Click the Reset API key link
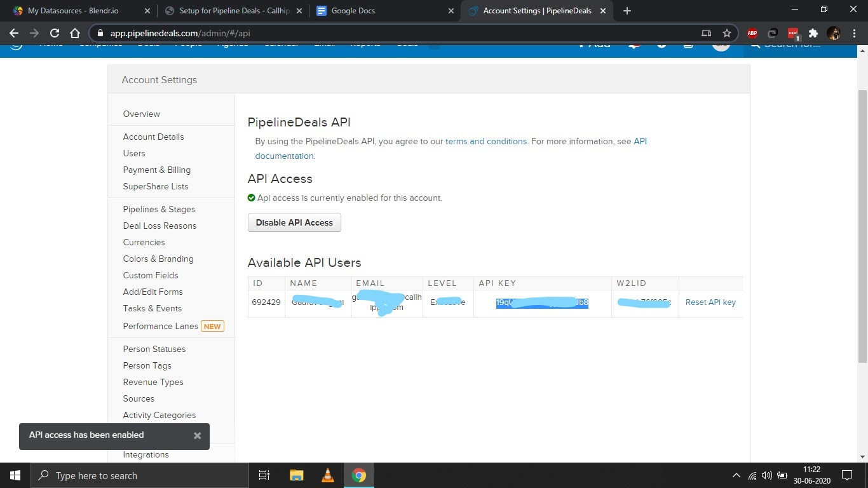 tap(710, 302)
